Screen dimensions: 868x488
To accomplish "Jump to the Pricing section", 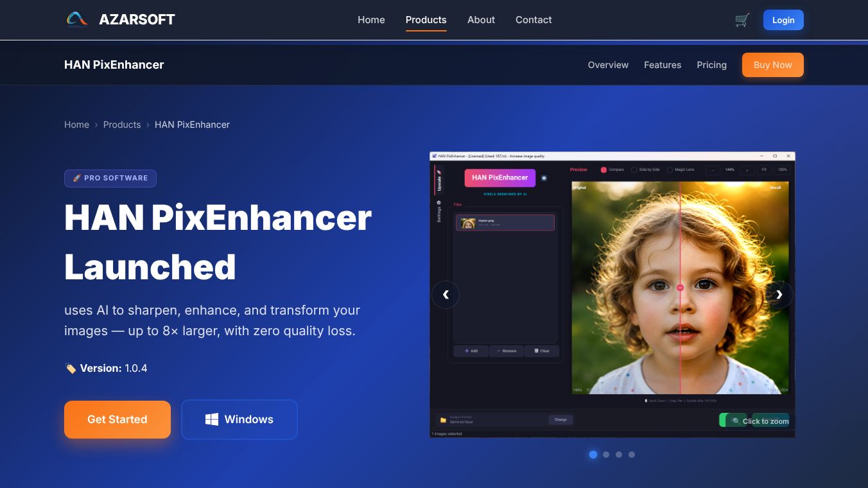I will click(x=711, y=65).
